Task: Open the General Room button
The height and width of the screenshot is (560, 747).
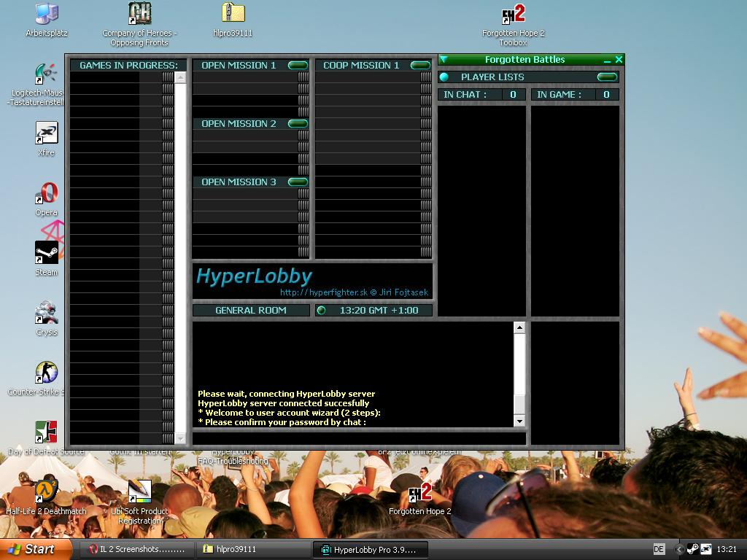Action: pos(251,311)
